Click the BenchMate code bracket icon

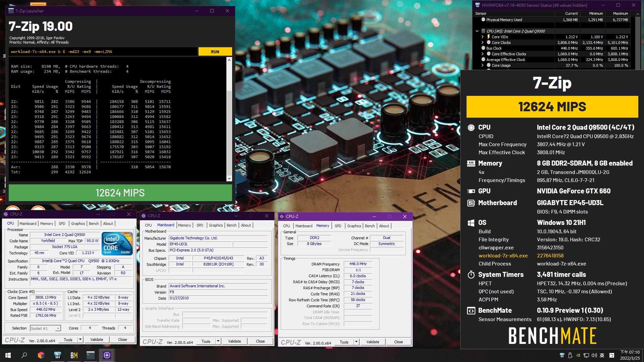pyautogui.click(x=471, y=311)
